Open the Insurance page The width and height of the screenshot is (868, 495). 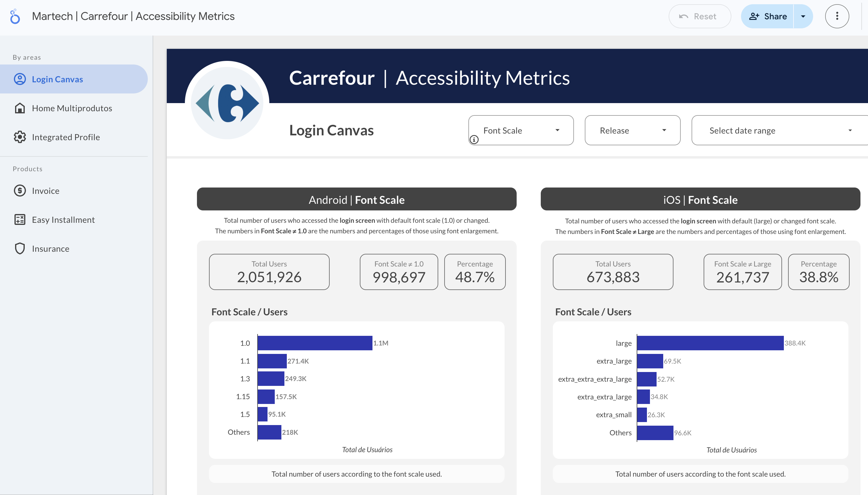click(x=74, y=248)
